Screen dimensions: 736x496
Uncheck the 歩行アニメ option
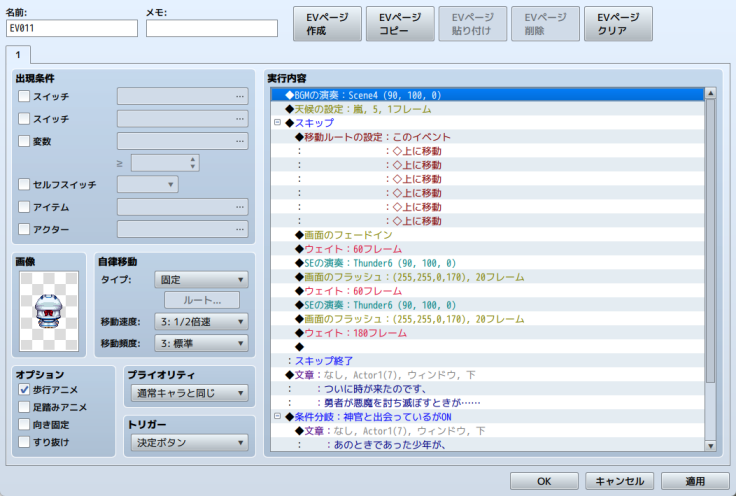click(25, 390)
